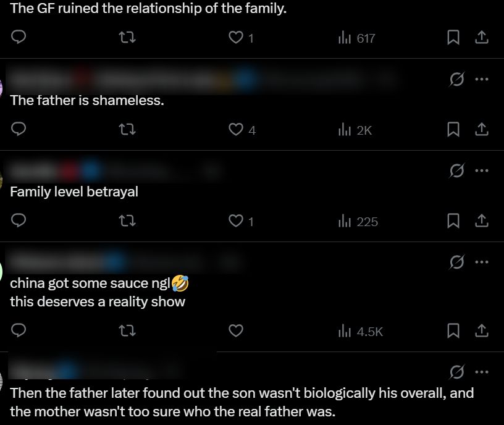Open more options on 'china got some sauce' reply

pos(482,262)
